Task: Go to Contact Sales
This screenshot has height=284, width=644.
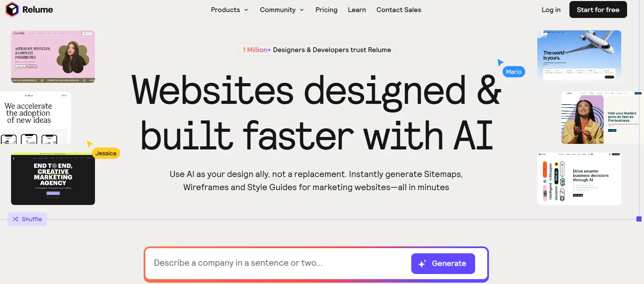Action: [399, 10]
